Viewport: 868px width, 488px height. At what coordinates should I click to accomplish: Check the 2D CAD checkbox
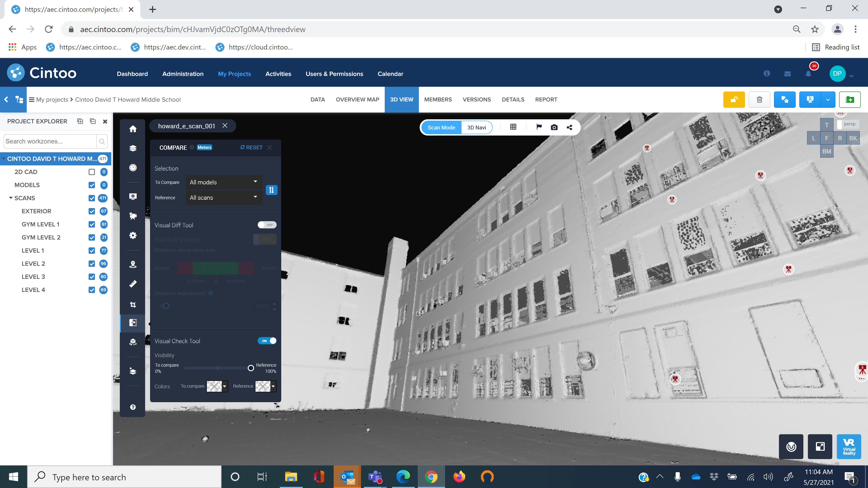coord(92,172)
